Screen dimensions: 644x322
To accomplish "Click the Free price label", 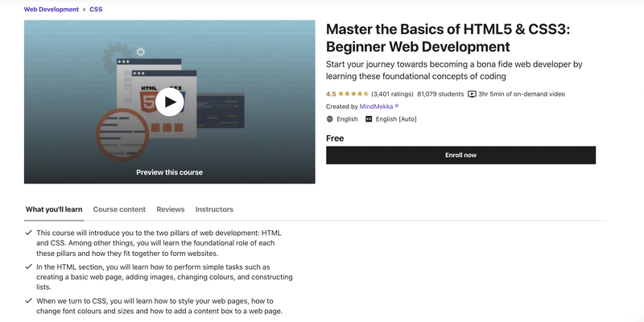I will click(x=335, y=138).
